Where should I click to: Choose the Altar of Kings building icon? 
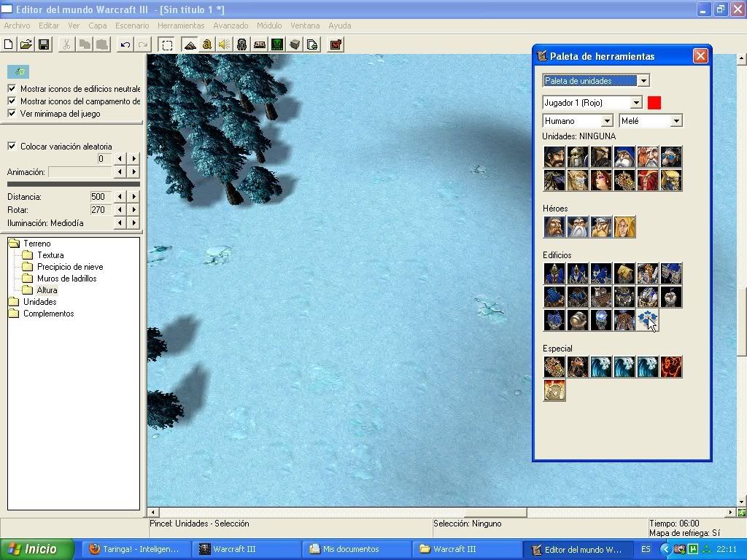[x=648, y=273]
